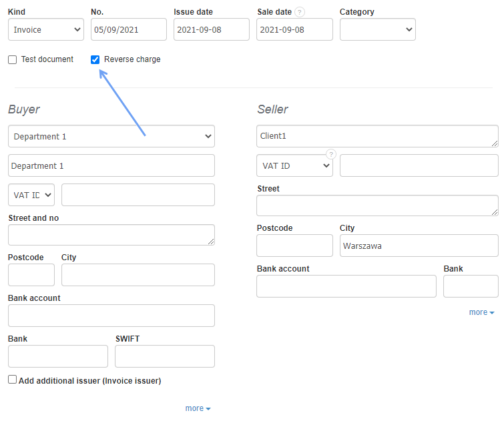Click the Seller City field with Warszawa
This screenshot has height=423, width=504.
[419, 246]
